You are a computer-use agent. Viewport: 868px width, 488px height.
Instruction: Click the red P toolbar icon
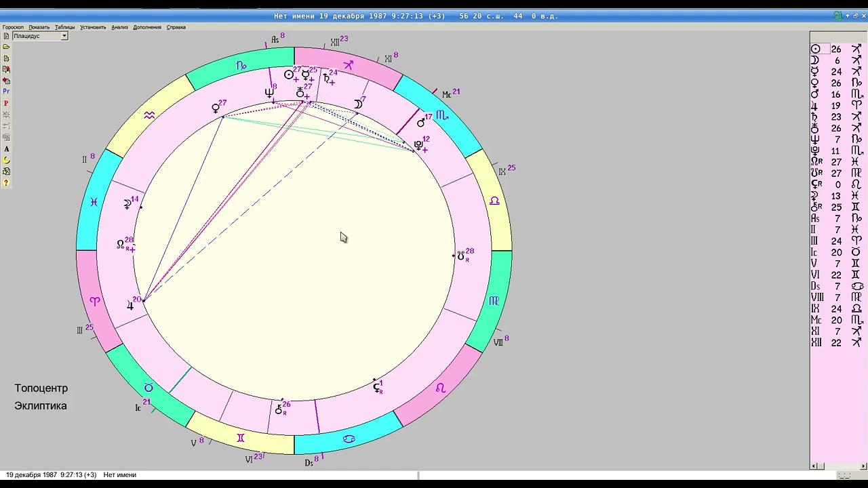pos(6,103)
